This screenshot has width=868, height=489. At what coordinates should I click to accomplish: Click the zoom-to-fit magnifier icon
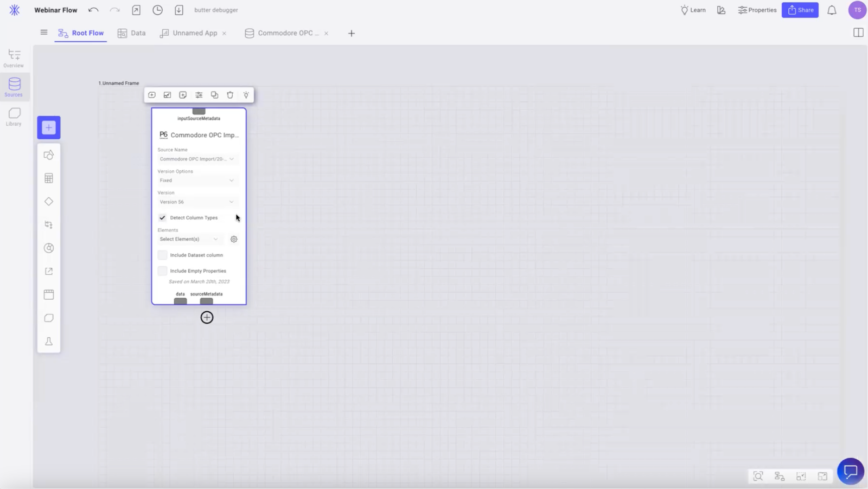[x=758, y=476]
